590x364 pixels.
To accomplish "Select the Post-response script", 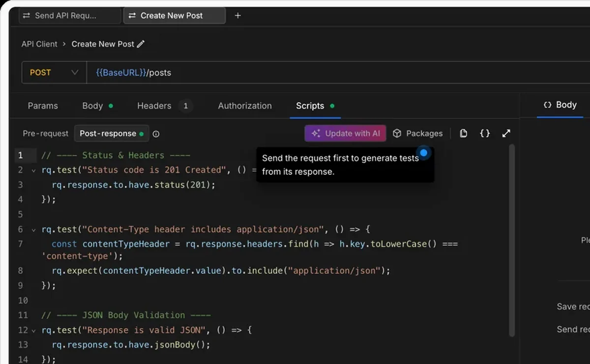I will click(112, 134).
